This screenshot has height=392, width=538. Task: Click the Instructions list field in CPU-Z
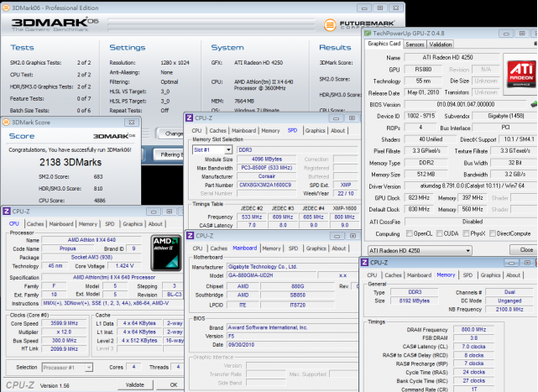tap(112, 303)
